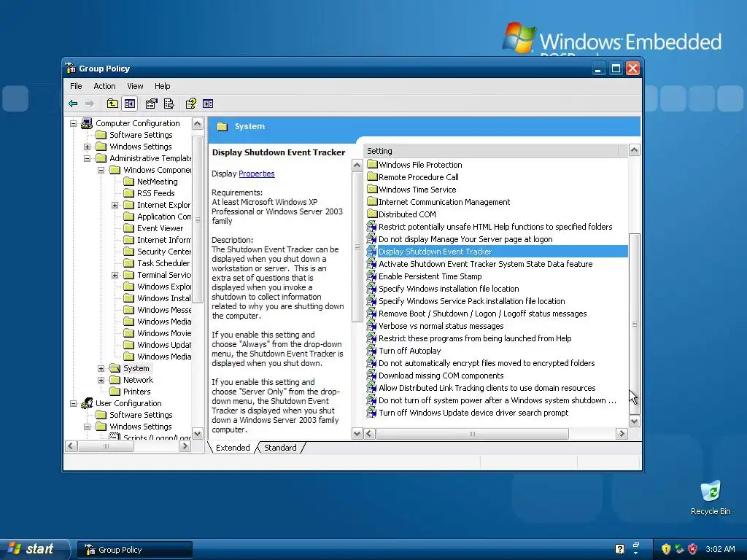Click the Show/Hide Action Pane toolbar icon

pyautogui.click(x=208, y=104)
